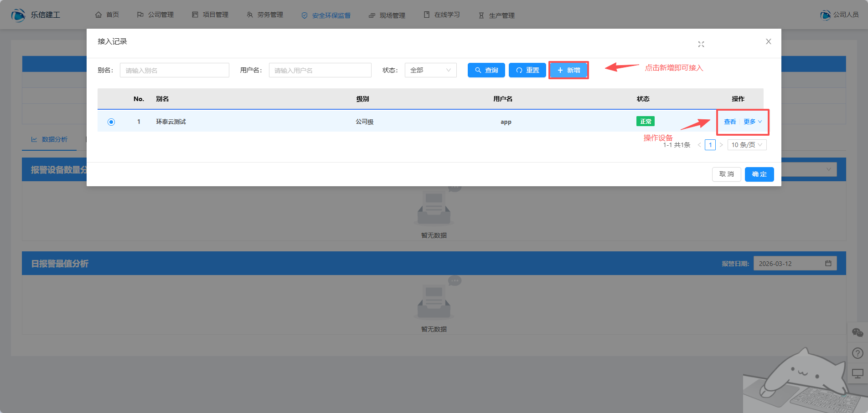Click the calendar icon in 报警日期 field
Viewport: 868px width, 413px height.
(828, 264)
